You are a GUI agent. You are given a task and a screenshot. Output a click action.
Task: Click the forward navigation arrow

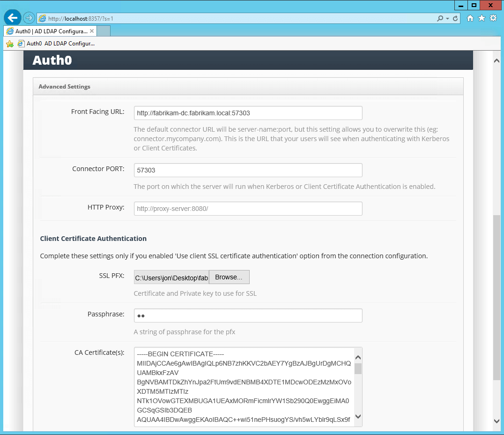(x=28, y=18)
